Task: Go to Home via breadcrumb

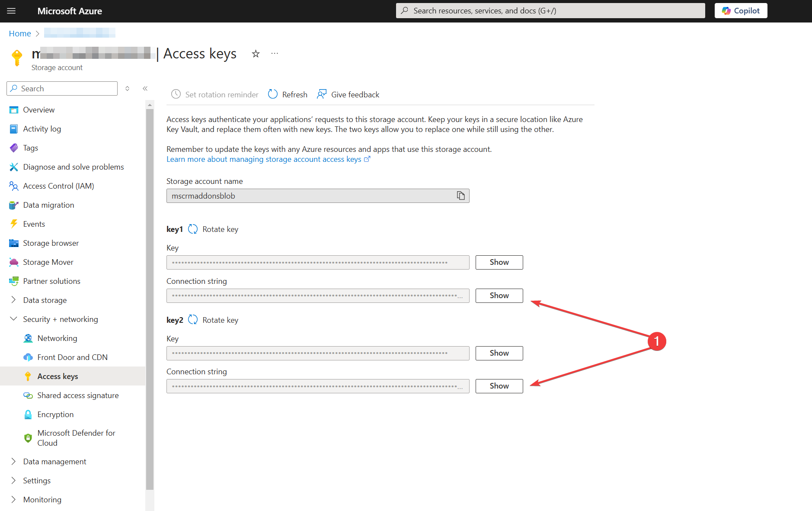Action: (20, 33)
